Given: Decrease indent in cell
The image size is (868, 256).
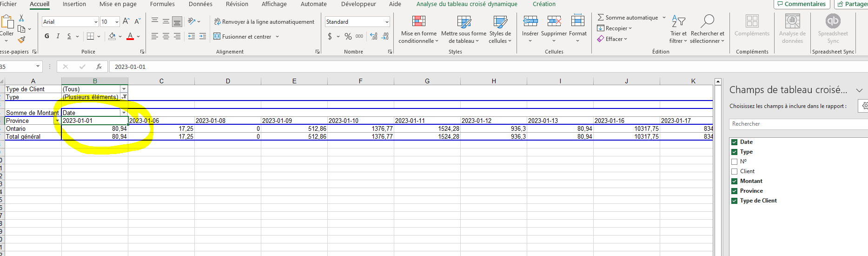Looking at the screenshot, I should pos(192,36).
